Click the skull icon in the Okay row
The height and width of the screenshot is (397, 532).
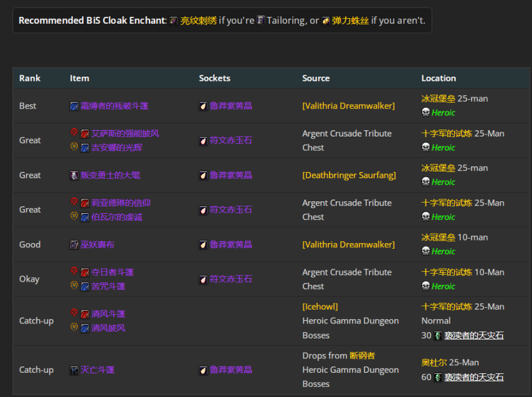coord(425,286)
